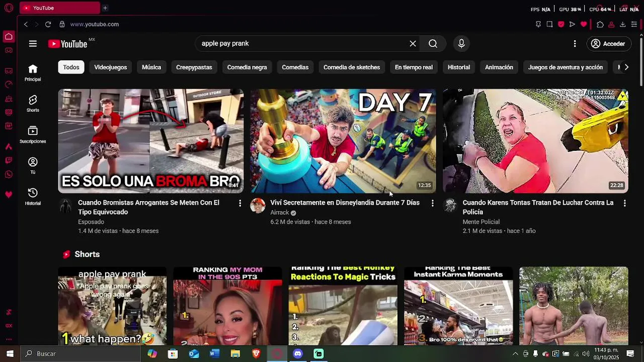Click the Mente Policial channel avatar
644x362 pixels.
click(x=450, y=206)
